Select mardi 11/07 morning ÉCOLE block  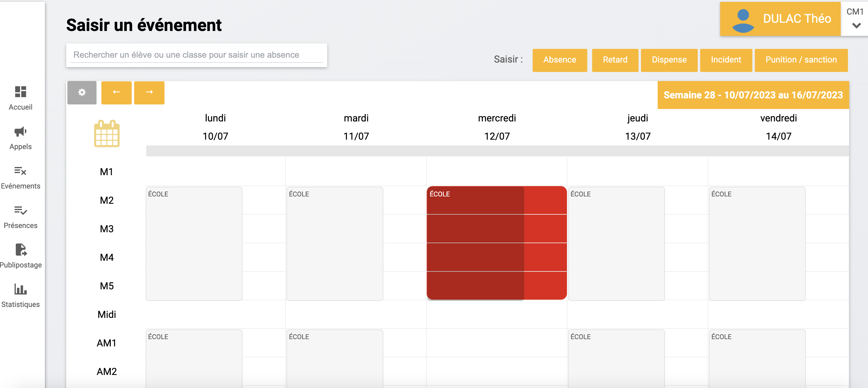click(x=334, y=243)
